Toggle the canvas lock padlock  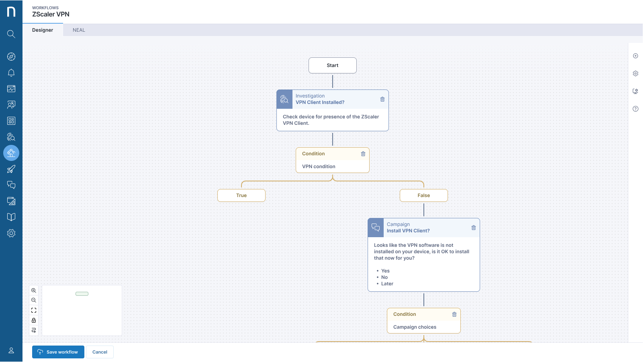point(34,320)
